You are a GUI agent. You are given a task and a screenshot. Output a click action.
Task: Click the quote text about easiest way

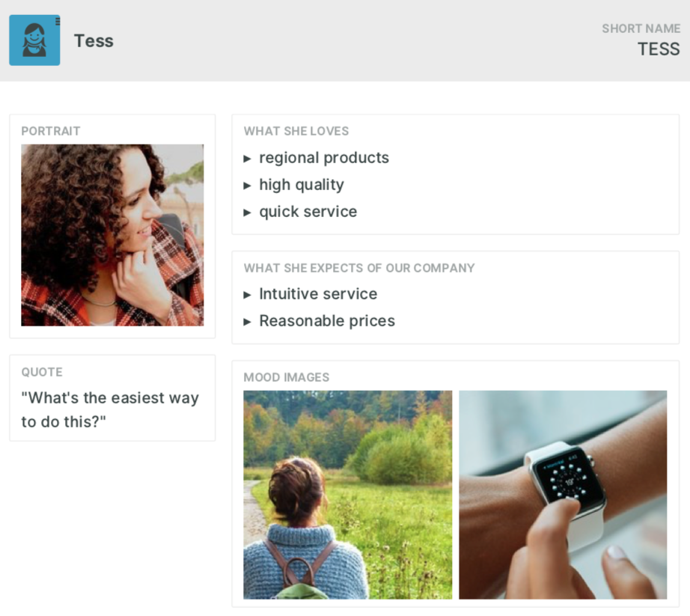tap(110, 409)
